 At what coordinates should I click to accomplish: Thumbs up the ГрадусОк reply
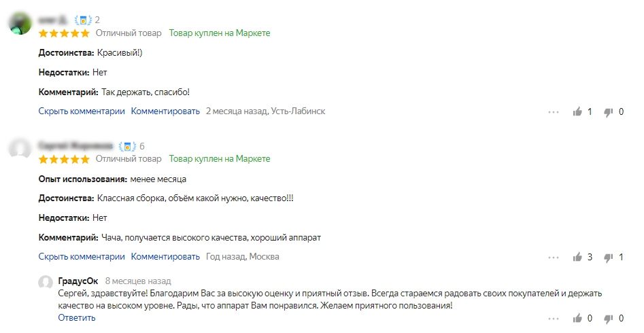578,318
